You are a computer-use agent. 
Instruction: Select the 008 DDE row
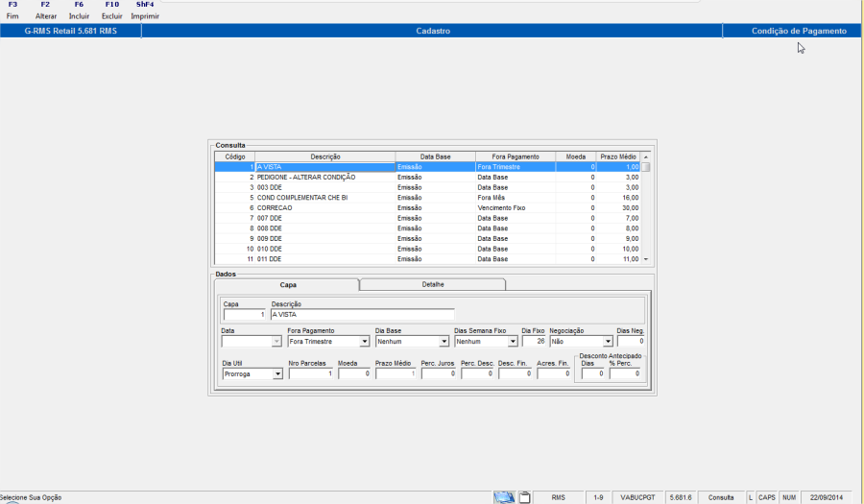click(428, 228)
